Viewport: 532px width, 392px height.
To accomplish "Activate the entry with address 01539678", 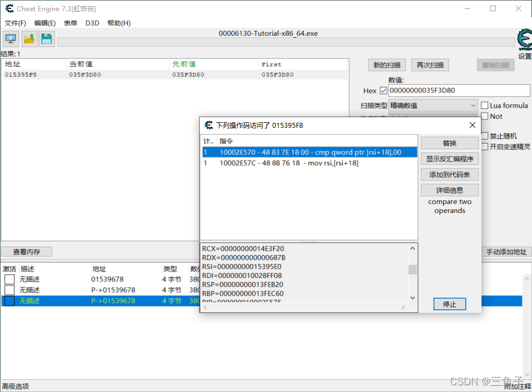I will (x=10, y=279).
